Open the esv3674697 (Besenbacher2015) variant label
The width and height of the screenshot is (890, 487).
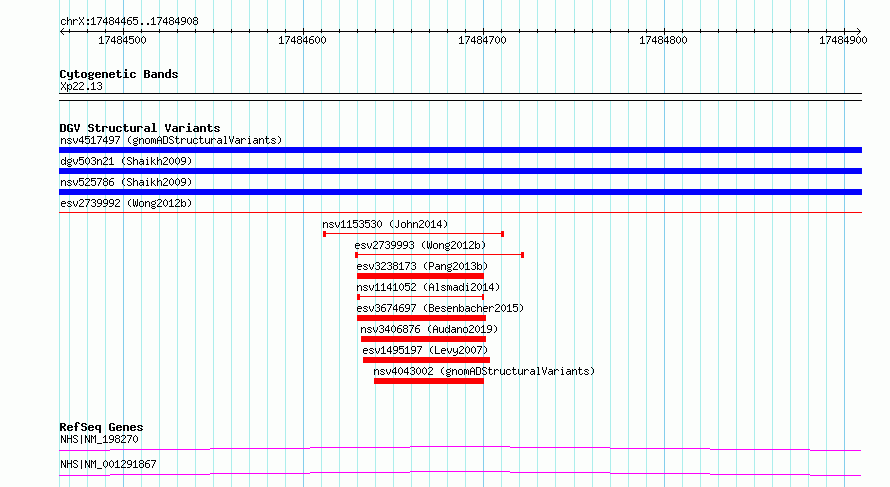coord(440,308)
